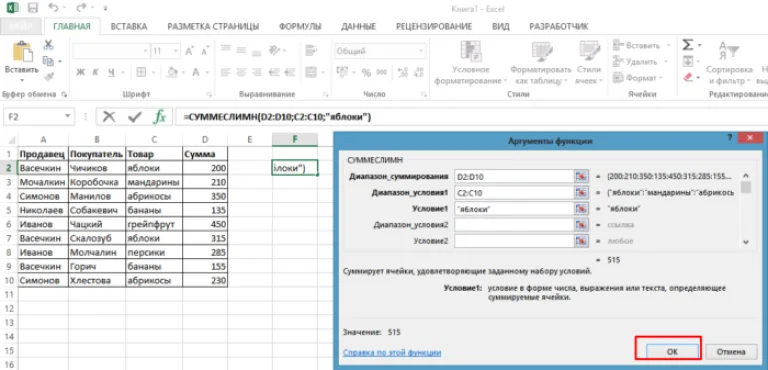Toggle underline Ч formatting
The height and width of the screenshot is (370, 768).
pos(111,73)
